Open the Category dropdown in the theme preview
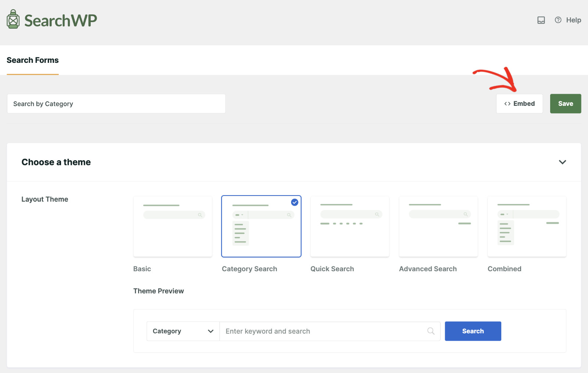Image resolution: width=588 pixels, height=373 pixels. (183, 331)
